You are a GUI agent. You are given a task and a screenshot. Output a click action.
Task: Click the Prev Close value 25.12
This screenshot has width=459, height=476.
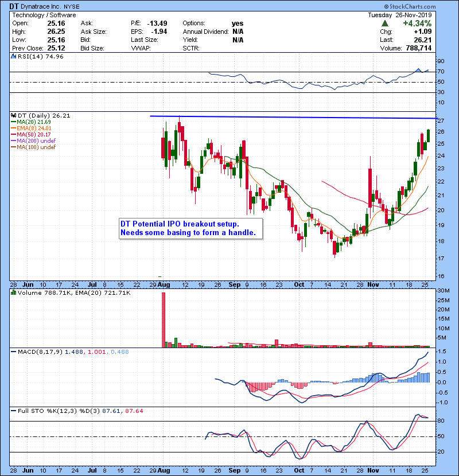tap(56, 48)
